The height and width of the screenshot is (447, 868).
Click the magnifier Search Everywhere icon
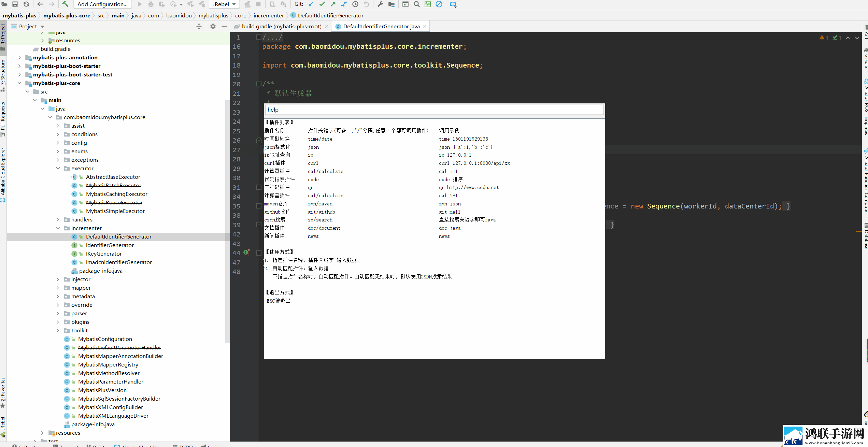417,4
